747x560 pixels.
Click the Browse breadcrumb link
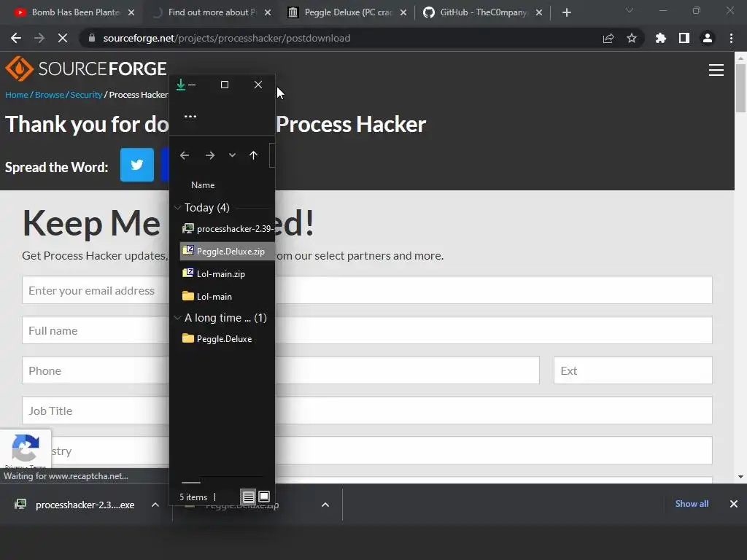(x=50, y=95)
